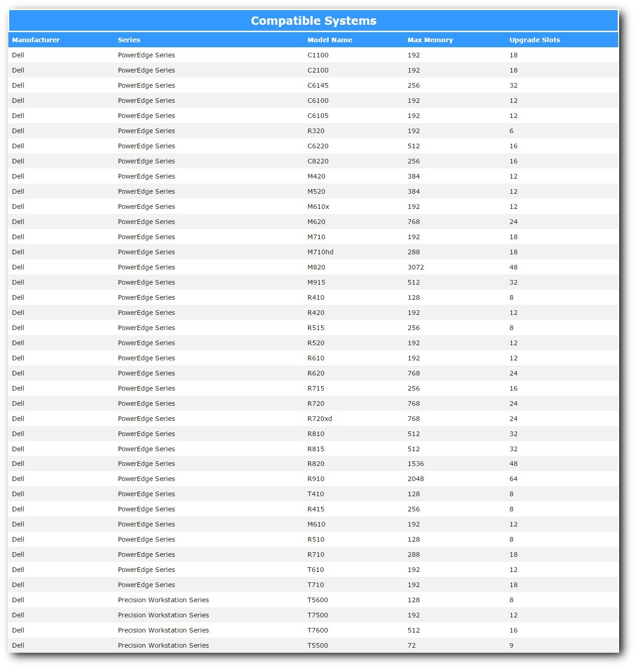
Task: Click max memory value 1536
Action: tap(416, 464)
